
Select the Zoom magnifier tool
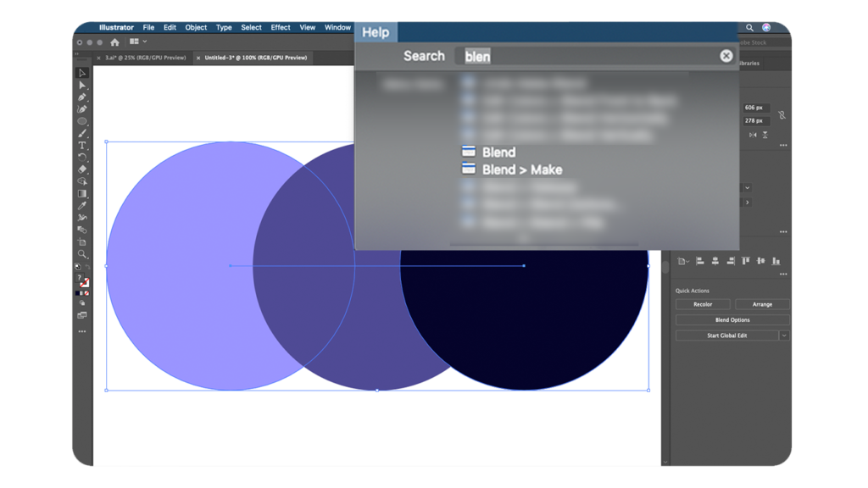pyautogui.click(x=82, y=254)
